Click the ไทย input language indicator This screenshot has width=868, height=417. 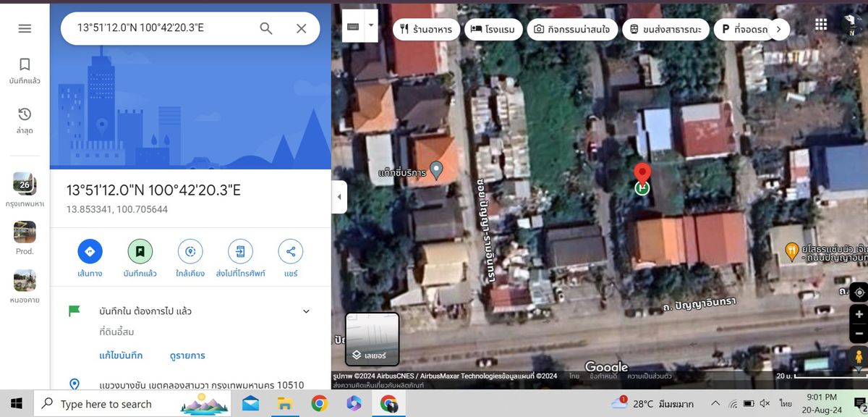pyautogui.click(x=786, y=403)
